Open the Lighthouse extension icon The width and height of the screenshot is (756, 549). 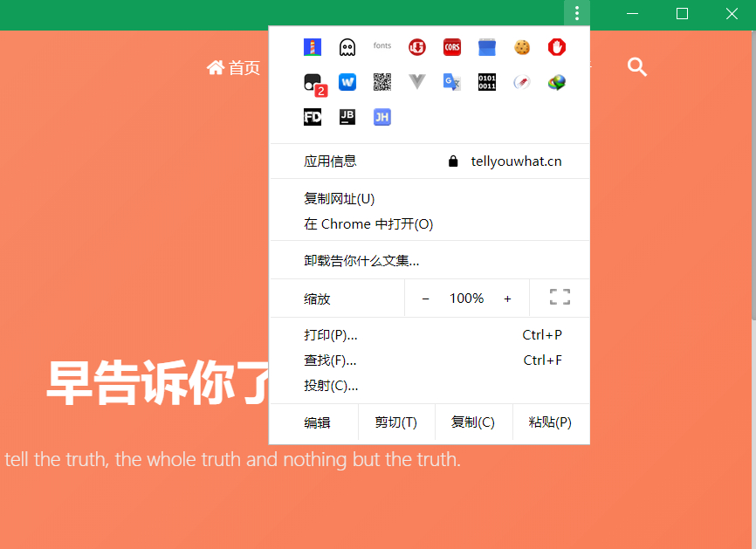coord(313,47)
